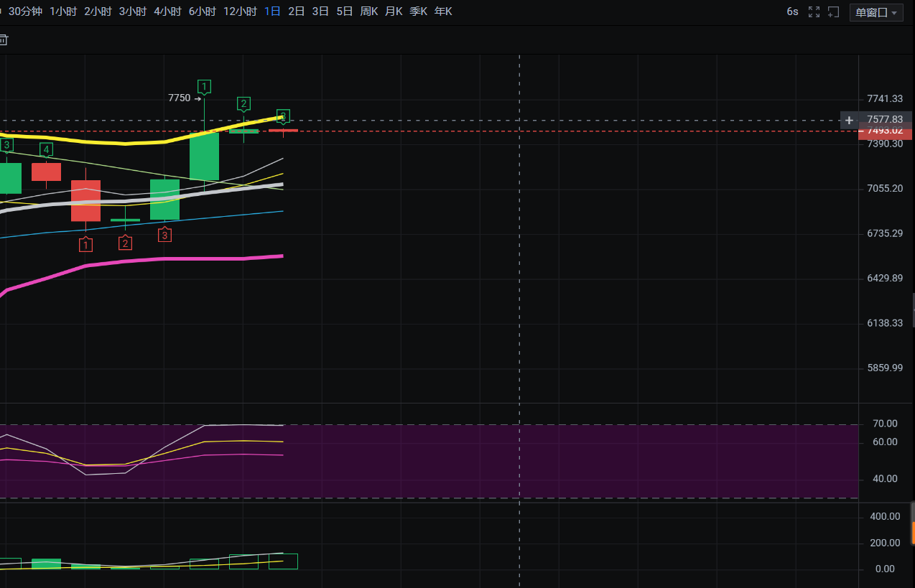915x588 pixels.
Task: Click the red marker 1 below the red candle
Action: click(x=86, y=245)
